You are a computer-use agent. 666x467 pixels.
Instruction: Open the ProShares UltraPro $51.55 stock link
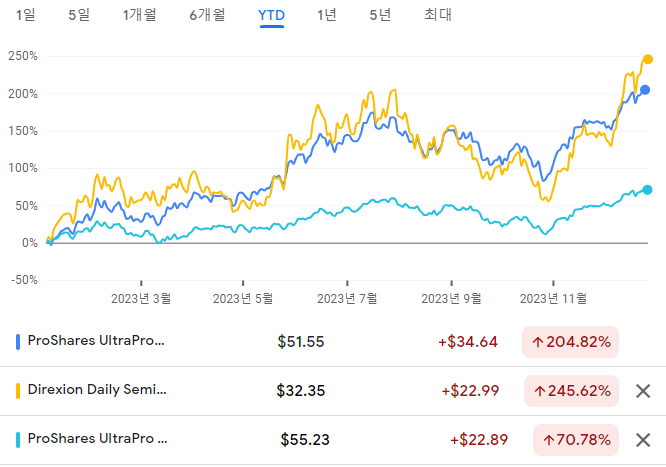96,341
